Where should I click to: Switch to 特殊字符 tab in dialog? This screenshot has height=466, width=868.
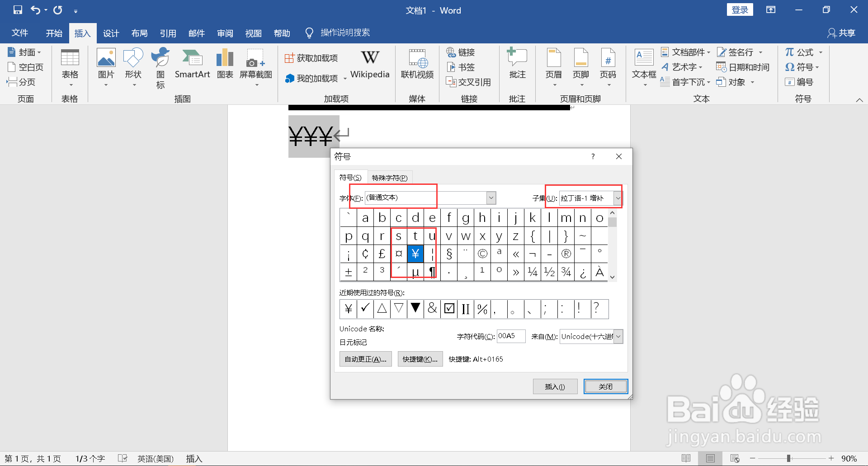point(390,178)
